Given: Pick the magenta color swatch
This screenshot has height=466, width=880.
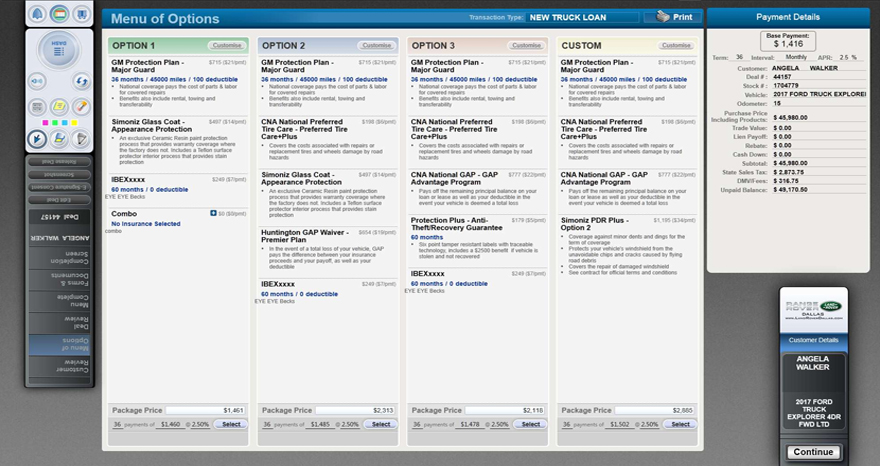Looking at the screenshot, I should [x=45, y=122].
